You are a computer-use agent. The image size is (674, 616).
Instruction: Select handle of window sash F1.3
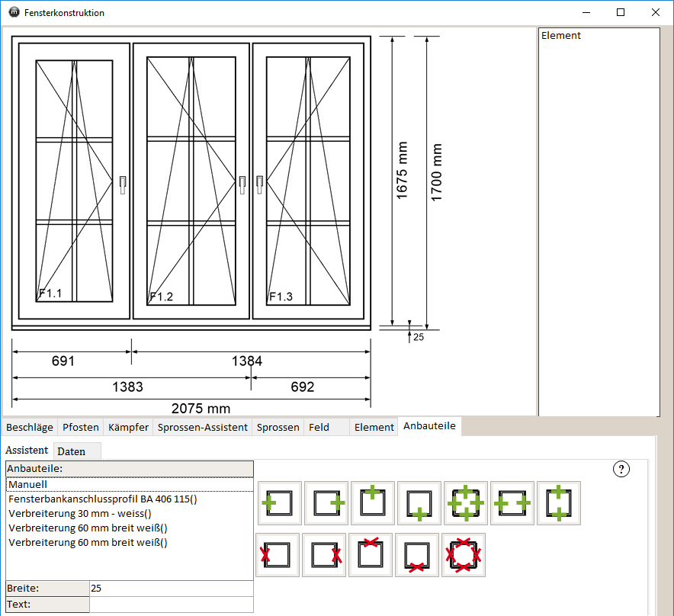pyautogui.click(x=260, y=184)
